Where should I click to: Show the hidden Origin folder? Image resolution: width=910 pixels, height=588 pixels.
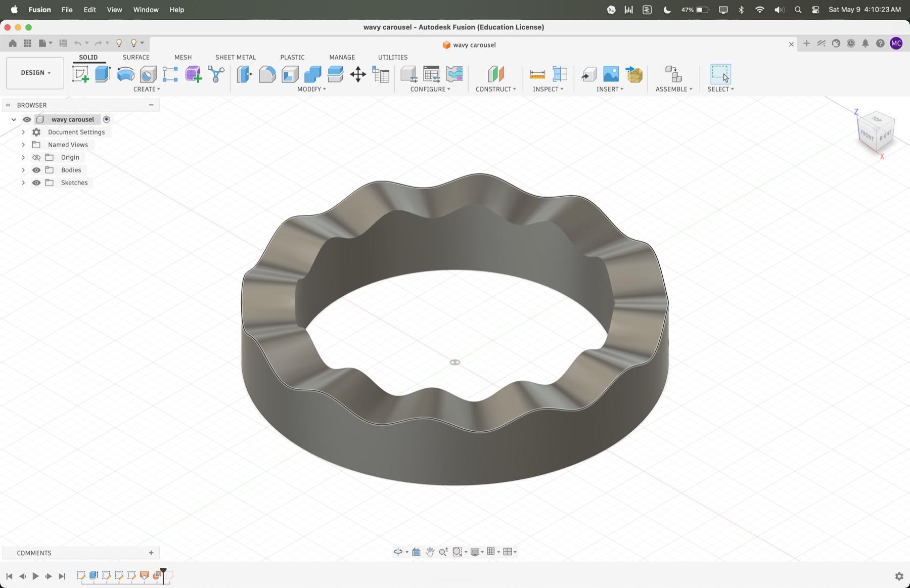pyautogui.click(x=36, y=157)
